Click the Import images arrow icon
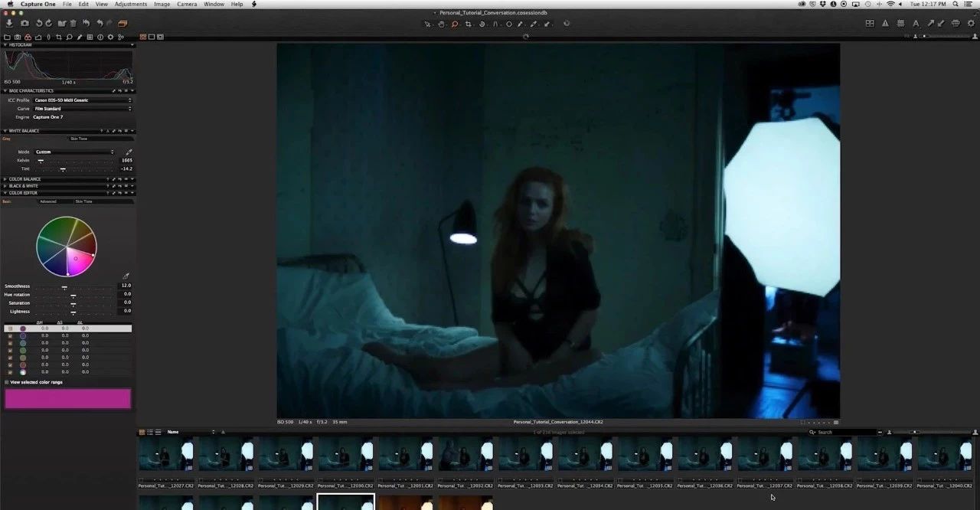Viewport: 980px width, 510px height. click(x=8, y=24)
